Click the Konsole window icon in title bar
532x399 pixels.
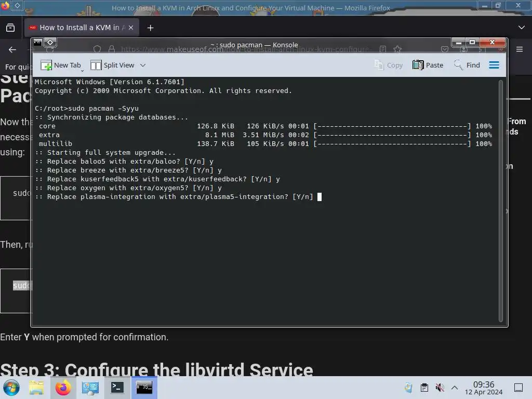pyautogui.click(x=37, y=43)
